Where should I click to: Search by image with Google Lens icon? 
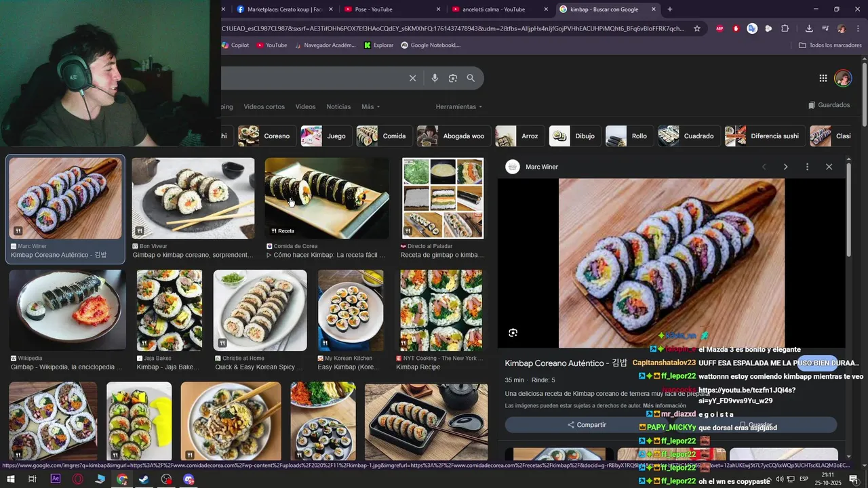pyautogui.click(x=453, y=78)
